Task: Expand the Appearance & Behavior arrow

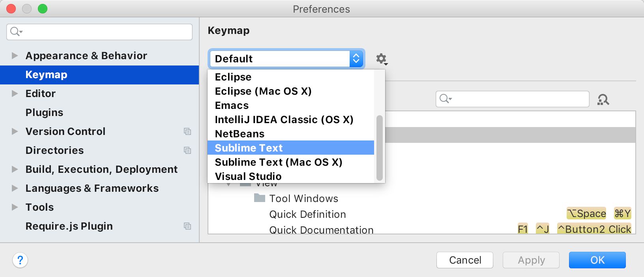Action: (15, 56)
